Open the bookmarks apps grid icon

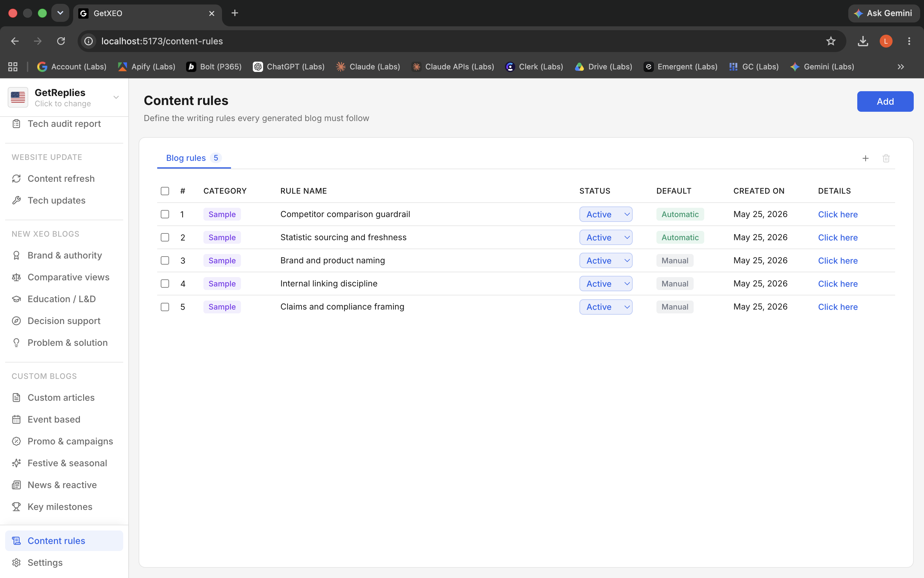(x=13, y=66)
